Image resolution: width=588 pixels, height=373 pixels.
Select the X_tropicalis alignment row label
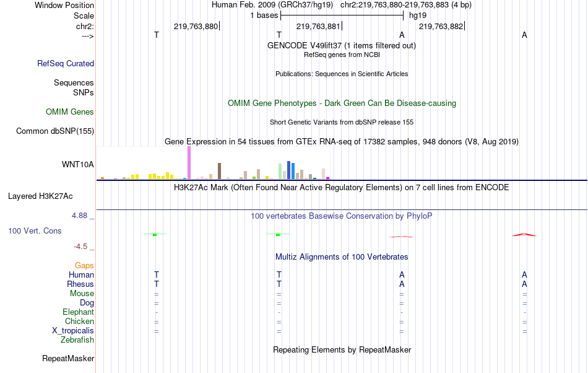tap(73, 331)
